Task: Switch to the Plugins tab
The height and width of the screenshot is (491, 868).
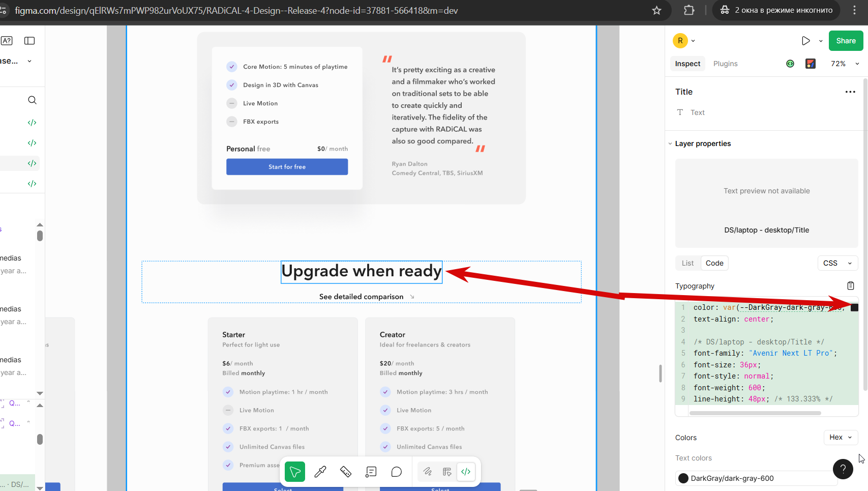Action: click(725, 64)
